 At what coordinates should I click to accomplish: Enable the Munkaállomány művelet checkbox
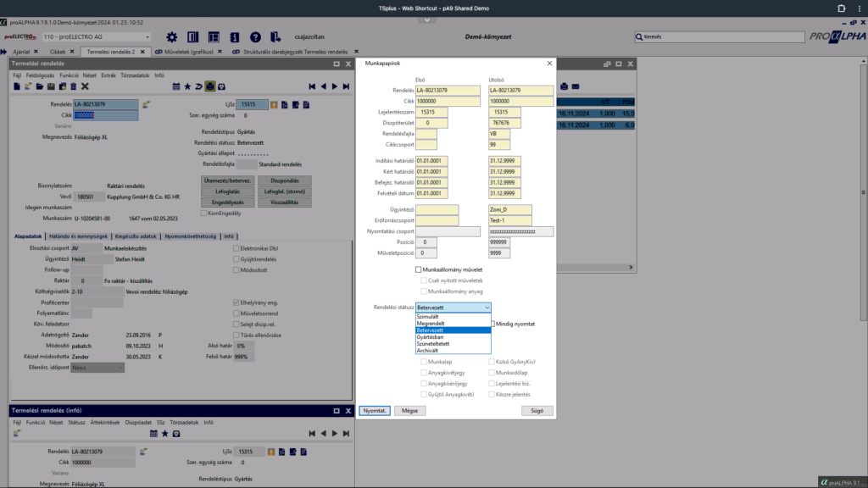click(x=419, y=269)
